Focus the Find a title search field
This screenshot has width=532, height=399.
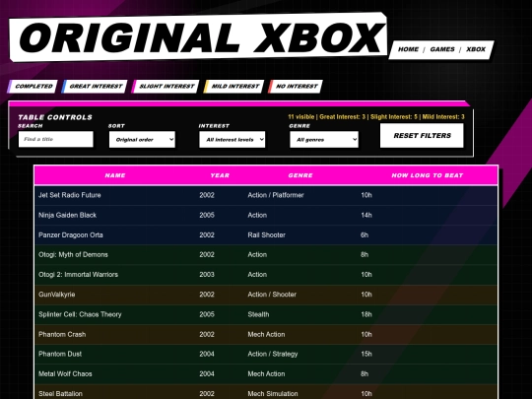tap(56, 139)
